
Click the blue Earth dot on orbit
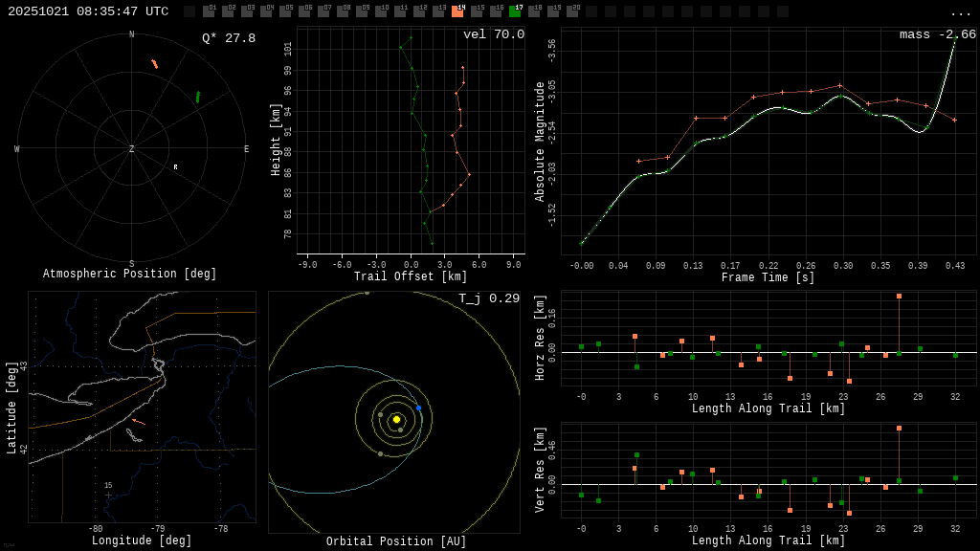point(418,408)
